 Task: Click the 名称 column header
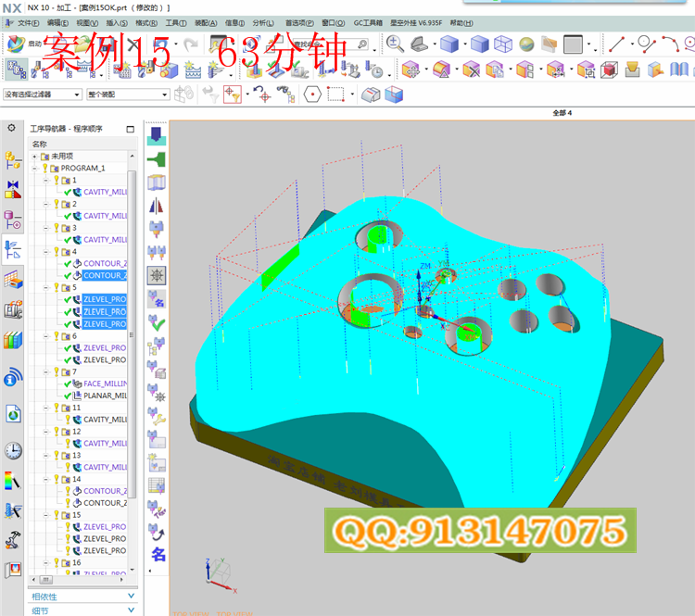[39, 144]
